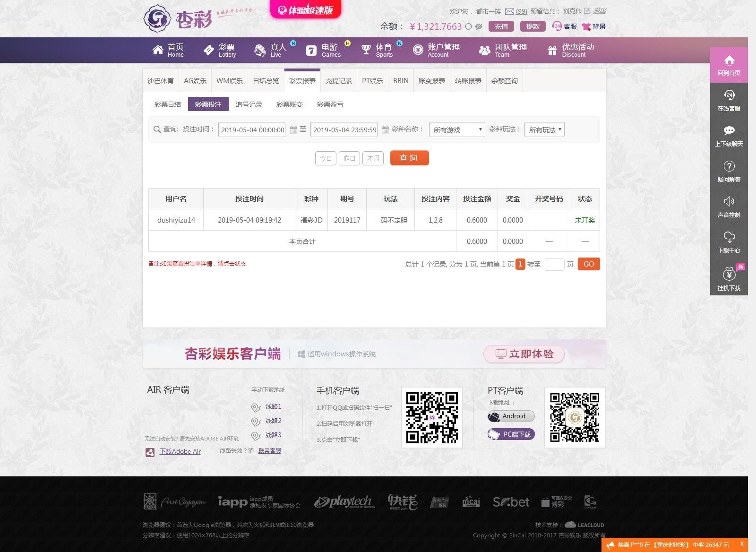Switch to the 账变报表 tab
This screenshot has height=552, width=756.
point(432,81)
